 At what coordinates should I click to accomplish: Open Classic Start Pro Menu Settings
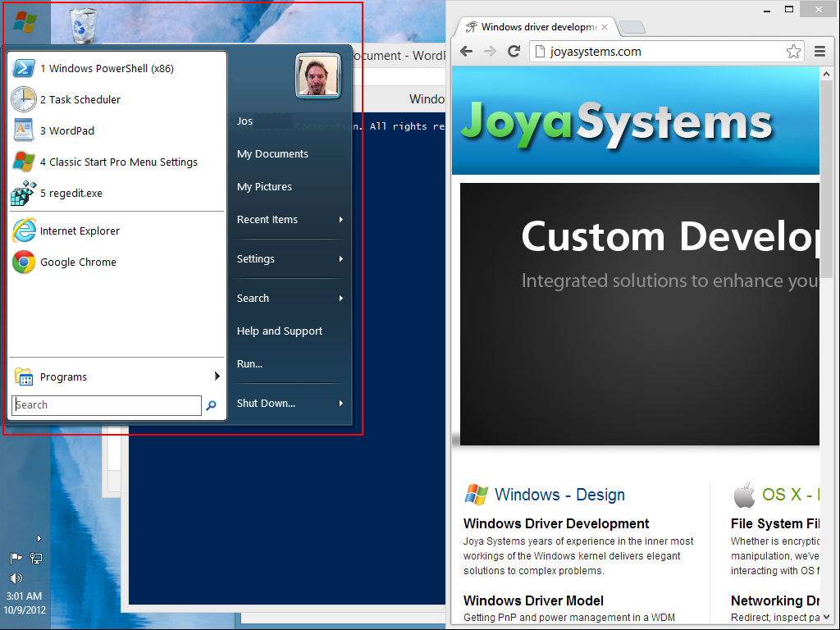(x=118, y=162)
